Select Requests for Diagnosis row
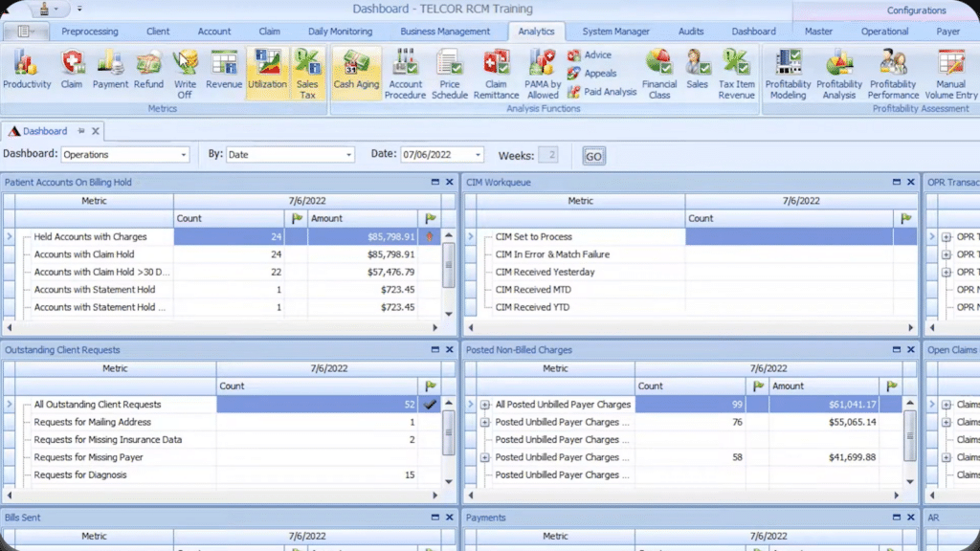 pos(229,474)
